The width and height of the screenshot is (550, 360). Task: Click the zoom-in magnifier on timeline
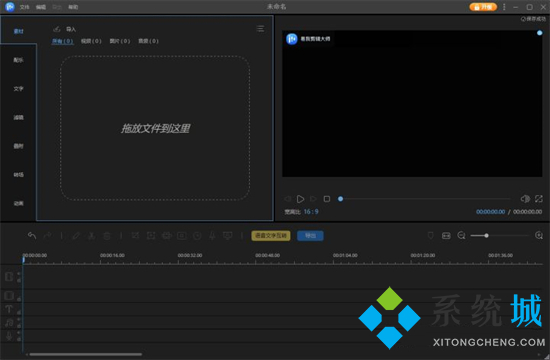coord(539,235)
